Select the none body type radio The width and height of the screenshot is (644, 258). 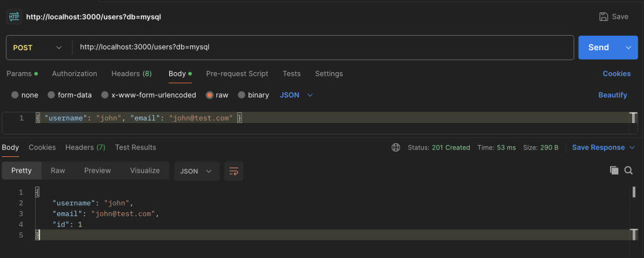coord(15,95)
